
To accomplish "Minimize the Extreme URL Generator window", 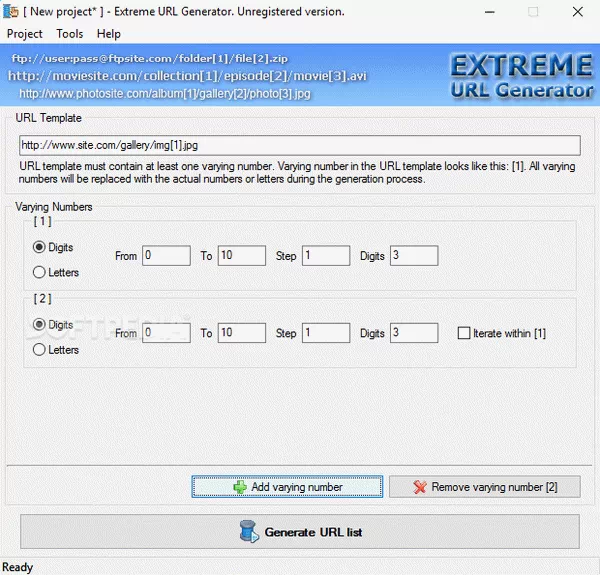I will coord(489,12).
